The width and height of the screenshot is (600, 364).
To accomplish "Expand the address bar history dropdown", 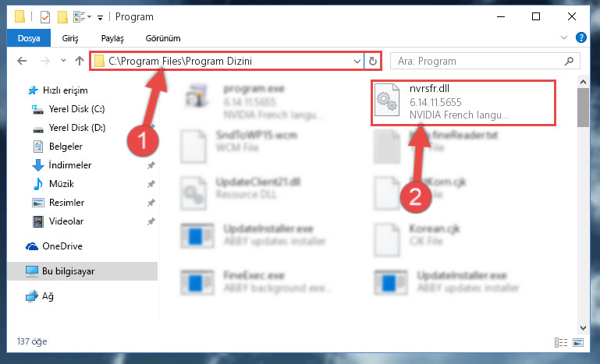I will (x=357, y=61).
